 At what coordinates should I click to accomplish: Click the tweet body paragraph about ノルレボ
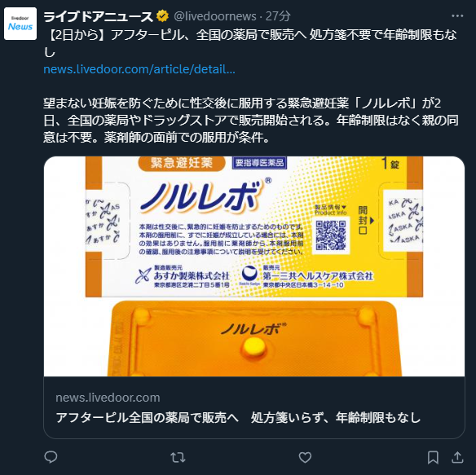(250, 121)
